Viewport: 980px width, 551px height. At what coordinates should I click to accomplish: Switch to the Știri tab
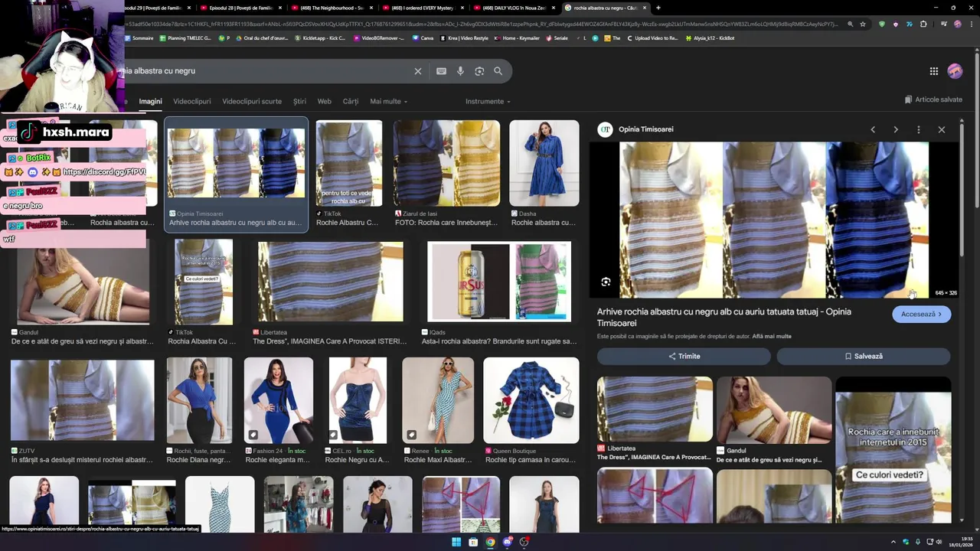[299, 101]
